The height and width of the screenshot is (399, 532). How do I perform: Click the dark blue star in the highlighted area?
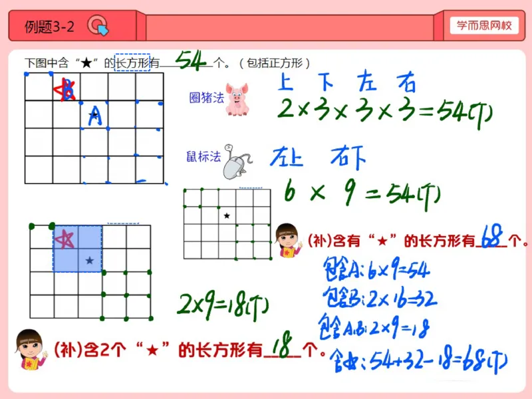point(90,261)
